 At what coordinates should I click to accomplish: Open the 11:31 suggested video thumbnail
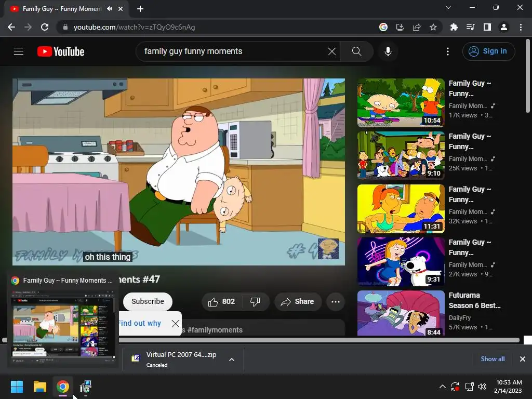401,209
